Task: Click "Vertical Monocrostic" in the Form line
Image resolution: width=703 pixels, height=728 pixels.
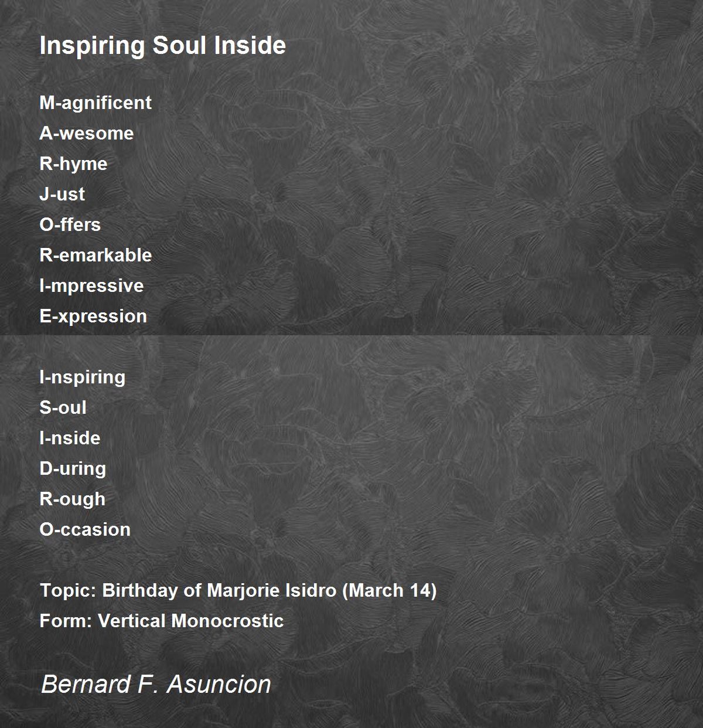Action: [x=190, y=621]
